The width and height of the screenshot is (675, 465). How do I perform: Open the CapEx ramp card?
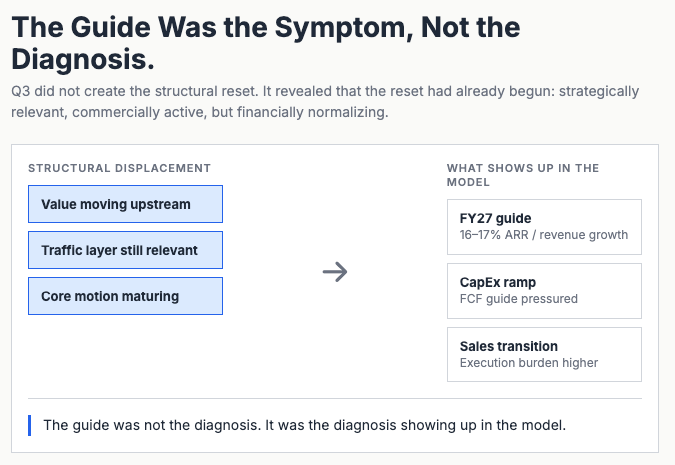click(x=544, y=291)
